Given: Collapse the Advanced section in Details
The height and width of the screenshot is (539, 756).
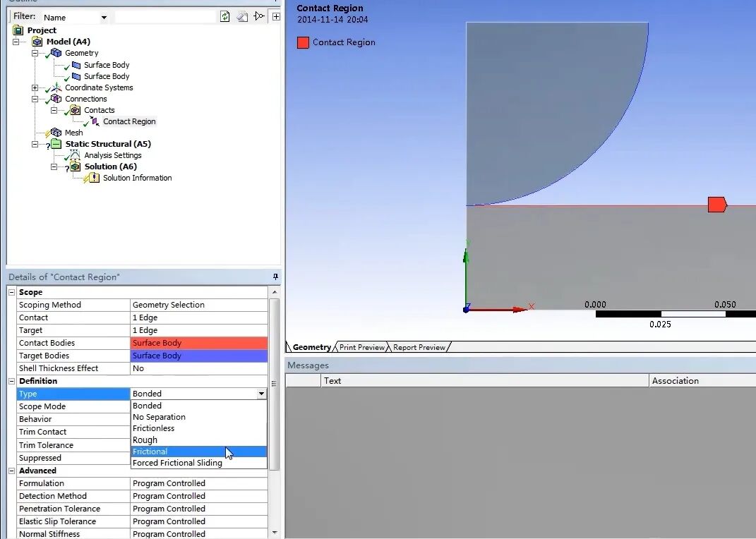Looking at the screenshot, I should (x=11, y=471).
